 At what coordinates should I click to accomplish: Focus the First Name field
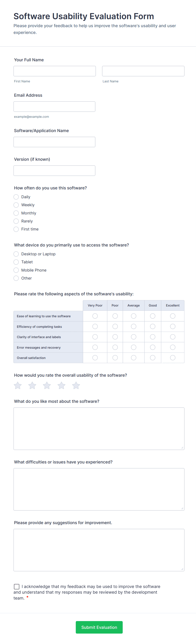[x=55, y=71]
